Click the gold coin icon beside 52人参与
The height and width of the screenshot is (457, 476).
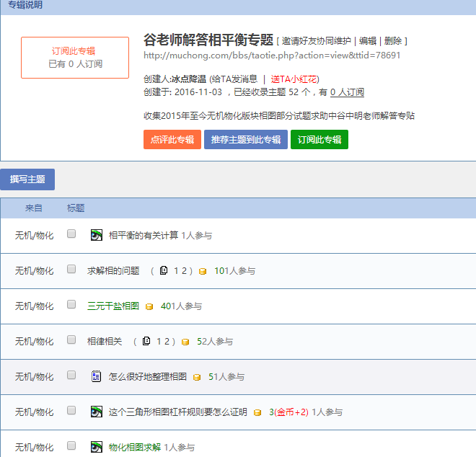185,342
